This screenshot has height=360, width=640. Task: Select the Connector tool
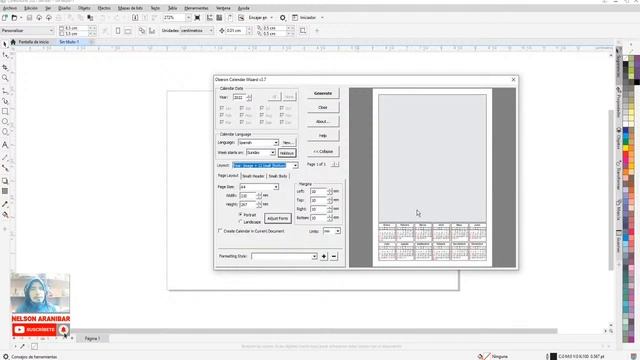click(5, 168)
